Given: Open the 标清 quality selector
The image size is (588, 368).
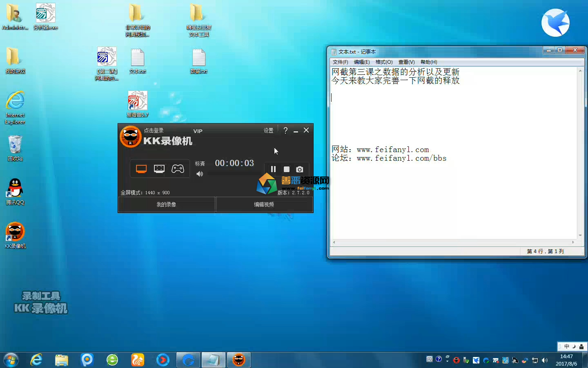Looking at the screenshot, I should pyautogui.click(x=200, y=164).
